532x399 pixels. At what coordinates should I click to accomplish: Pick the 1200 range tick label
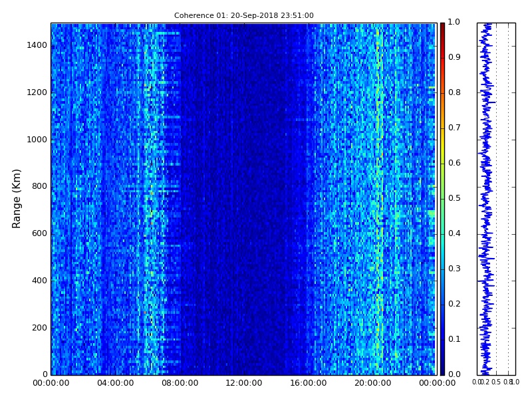(x=37, y=92)
